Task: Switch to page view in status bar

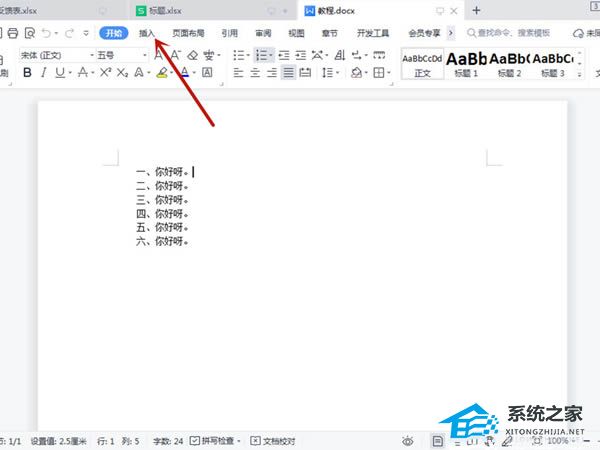Action: pyautogui.click(x=438, y=441)
